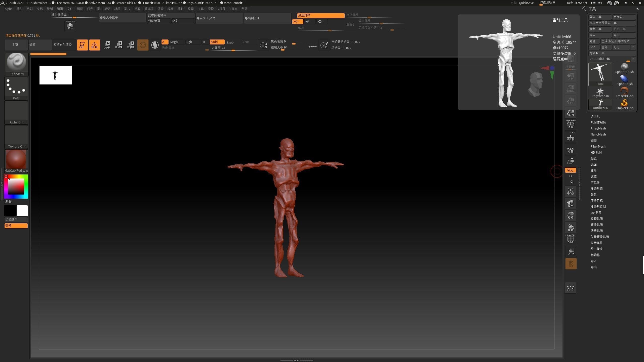Toggle the >Z< symmetry axis
This screenshot has width=644, height=362.
point(322,22)
